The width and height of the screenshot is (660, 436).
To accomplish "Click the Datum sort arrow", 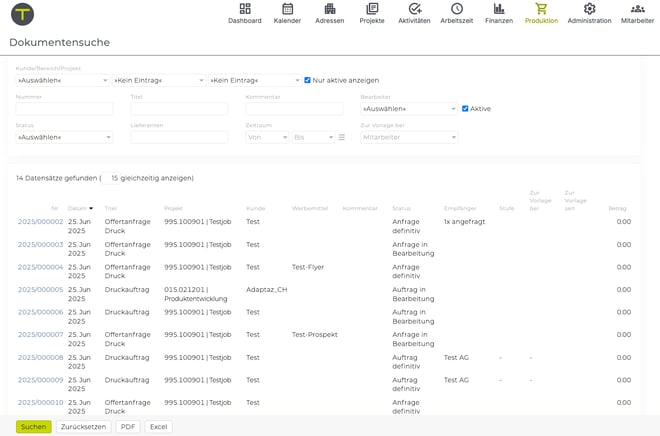I will 91,208.
